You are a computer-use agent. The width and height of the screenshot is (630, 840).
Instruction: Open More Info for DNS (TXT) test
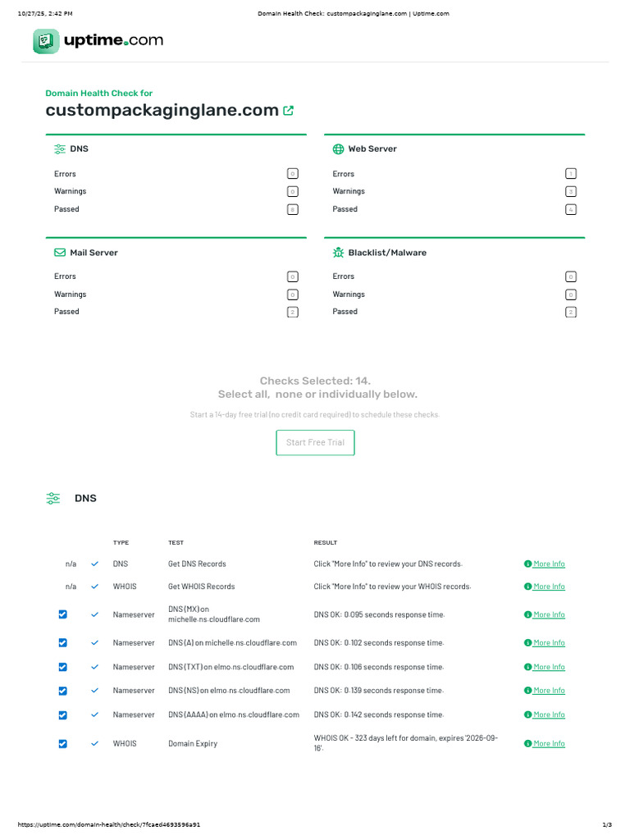pyautogui.click(x=545, y=666)
